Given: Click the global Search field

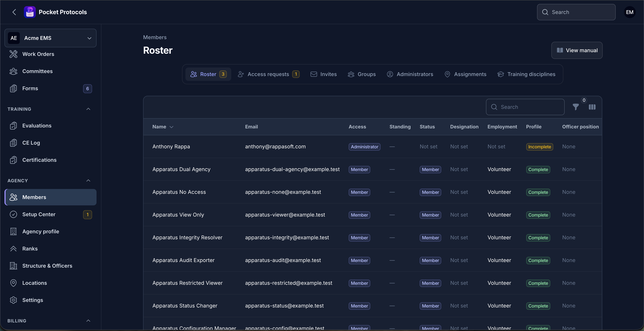Looking at the screenshot, I should [576, 12].
